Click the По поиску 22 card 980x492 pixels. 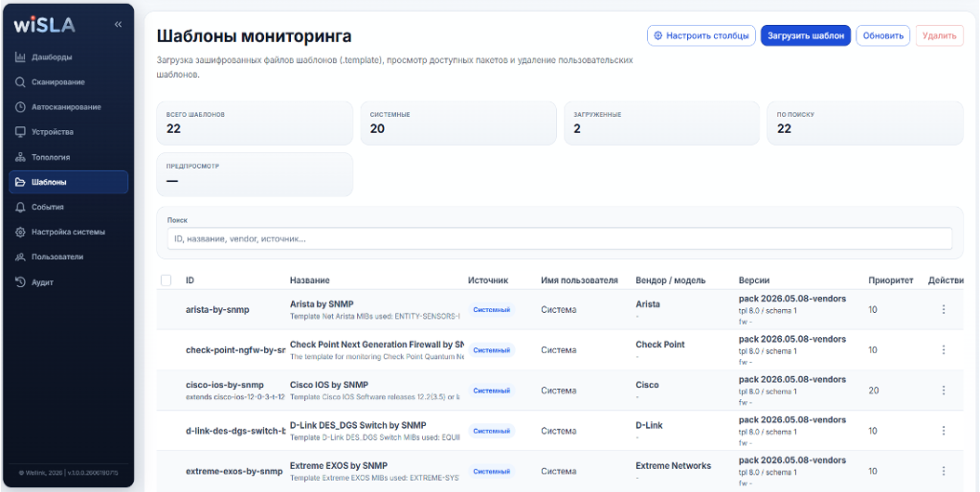(x=865, y=123)
